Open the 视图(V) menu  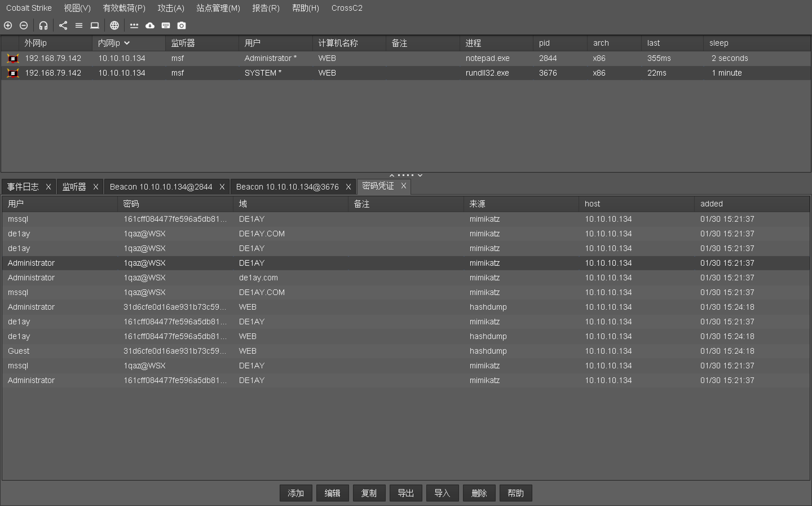pos(77,8)
